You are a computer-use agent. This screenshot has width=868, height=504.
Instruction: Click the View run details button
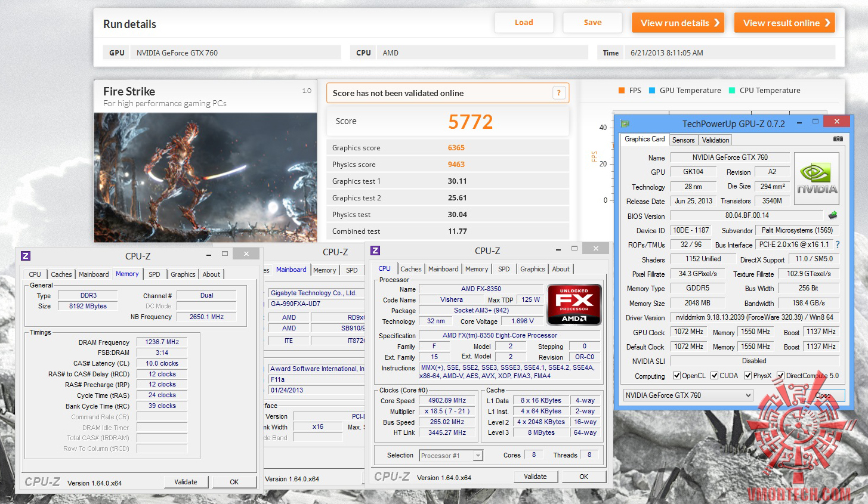[678, 23]
